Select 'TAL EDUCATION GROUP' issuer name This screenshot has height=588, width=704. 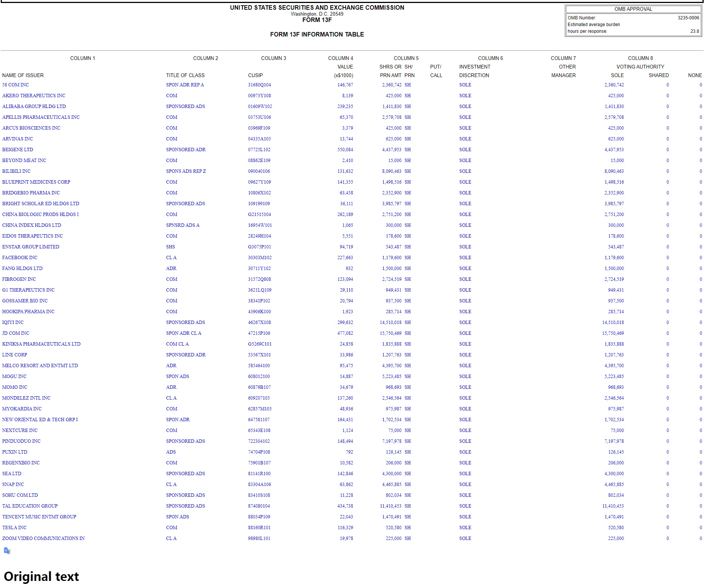(30, 506)
